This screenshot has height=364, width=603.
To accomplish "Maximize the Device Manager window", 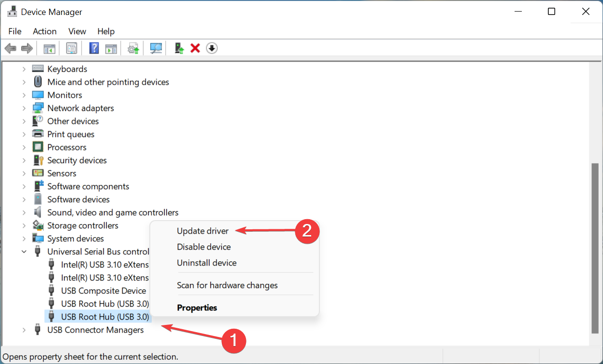I will [x=551, y=12].
